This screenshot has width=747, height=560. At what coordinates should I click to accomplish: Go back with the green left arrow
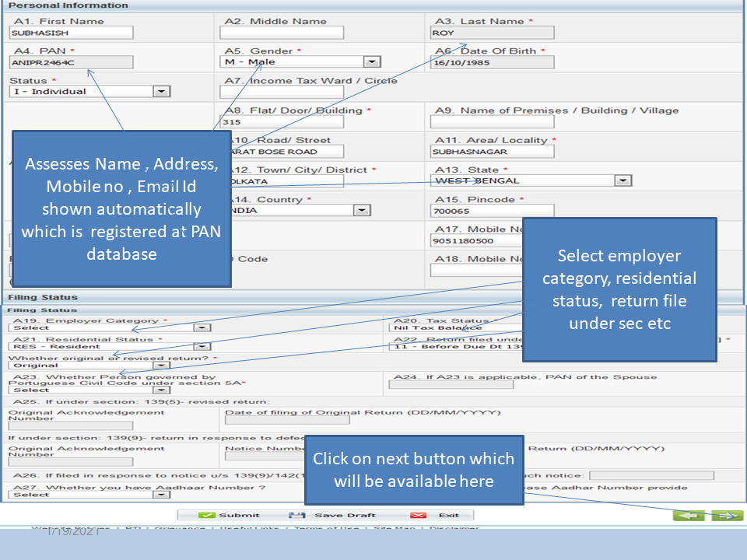(x=689, y=515)
